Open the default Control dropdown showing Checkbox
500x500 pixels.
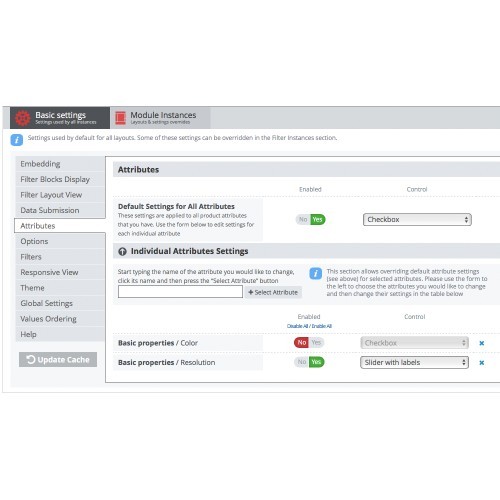pyautogui.click(x=417, y=219)
